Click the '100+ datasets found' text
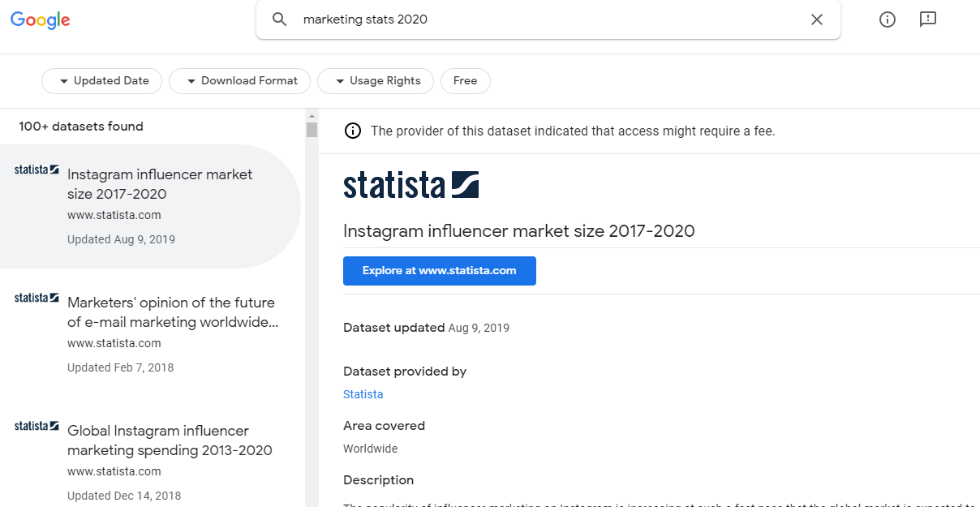 pyautogui.click(x=81, y=127)
